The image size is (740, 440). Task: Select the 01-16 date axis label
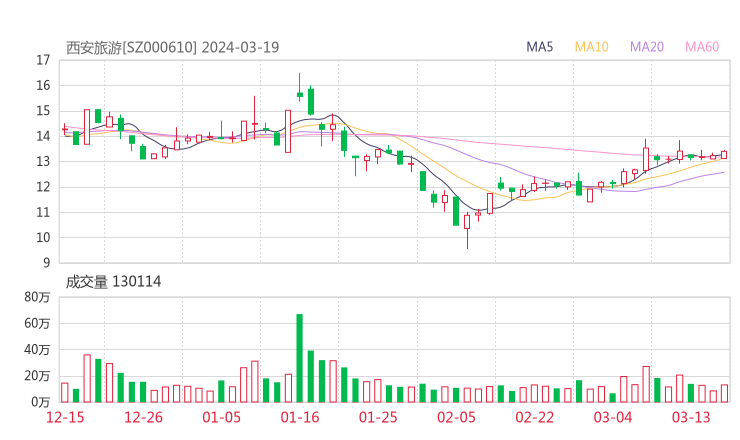pos(300,417)
